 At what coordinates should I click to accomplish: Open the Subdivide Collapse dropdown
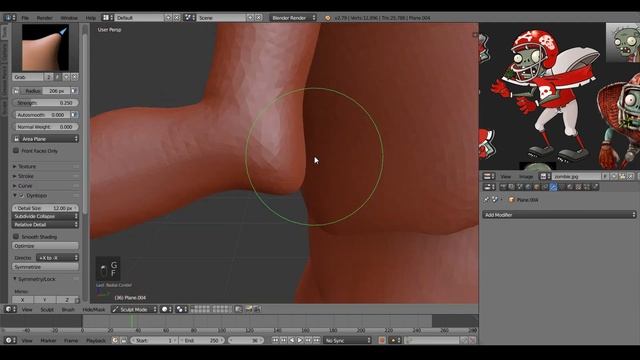[x=45, y=216]
